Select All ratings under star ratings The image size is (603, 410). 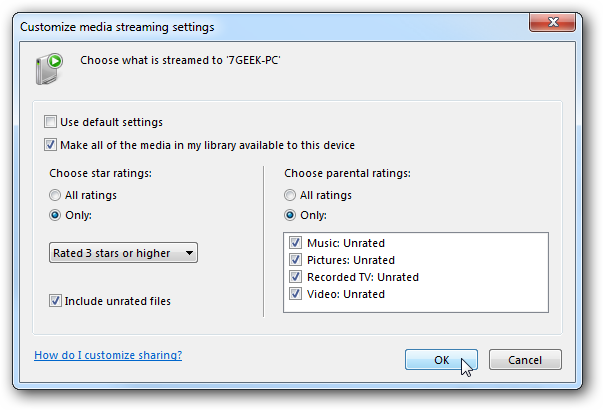(x=55, y=195)
